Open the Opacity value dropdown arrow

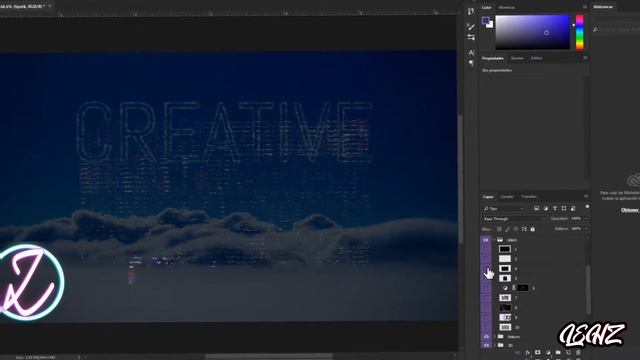pyautogui.click(x=586, y=219)
